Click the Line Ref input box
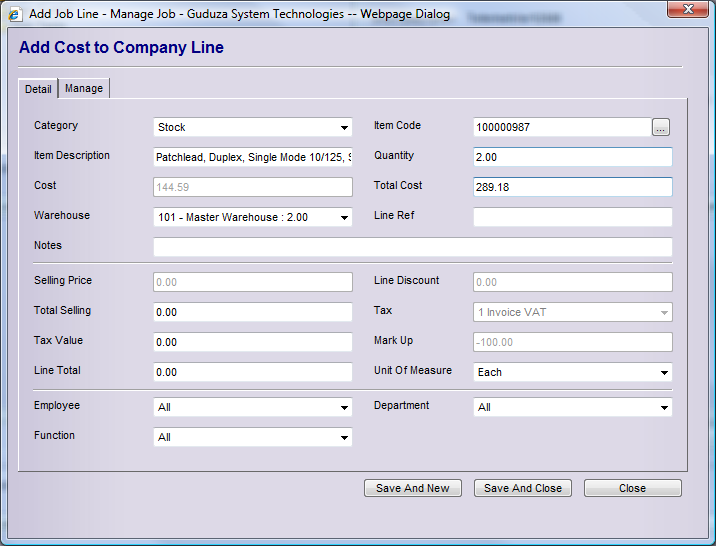The height and width of the screenshot is (546, 716). pos(572,217)
